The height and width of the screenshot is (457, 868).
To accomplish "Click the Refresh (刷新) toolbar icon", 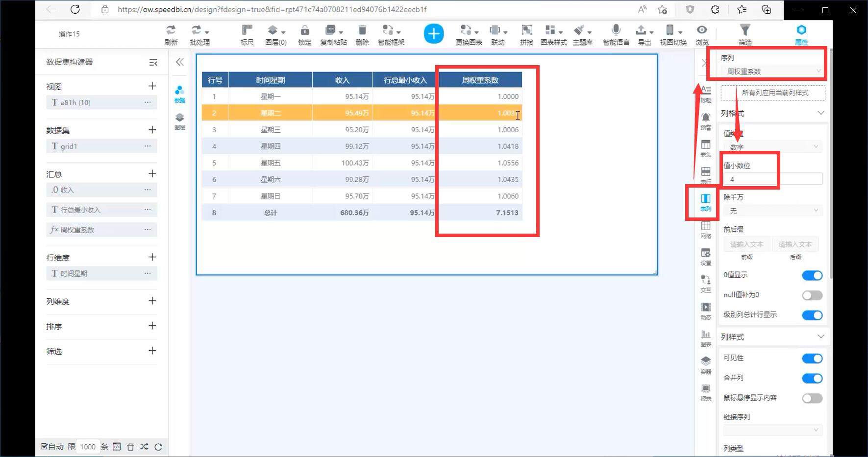I will pos(171,34).
